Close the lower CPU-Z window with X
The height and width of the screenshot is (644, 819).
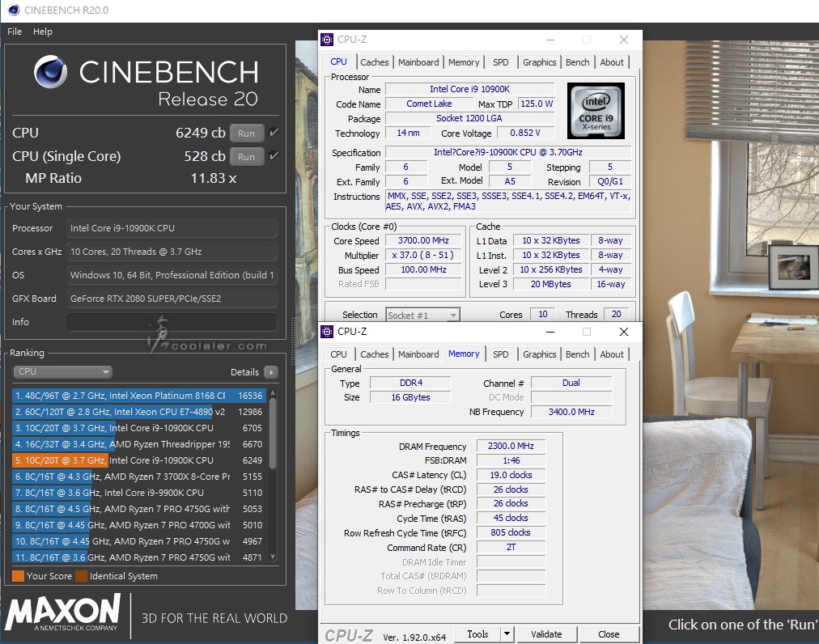pos(624,332)
